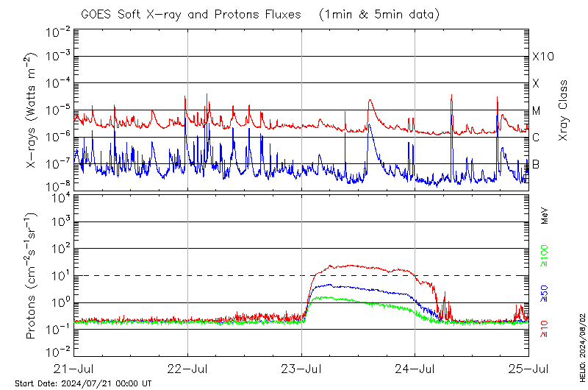Image resolution: width=588 pixels, height=390 pixels.
Task: Select the B class label on the right axis
Action: click(537, 164)
